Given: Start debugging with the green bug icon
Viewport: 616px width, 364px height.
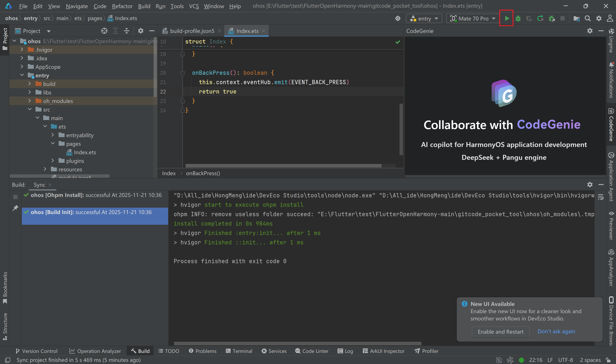Looking at the screenshot, I should (518, 18).
